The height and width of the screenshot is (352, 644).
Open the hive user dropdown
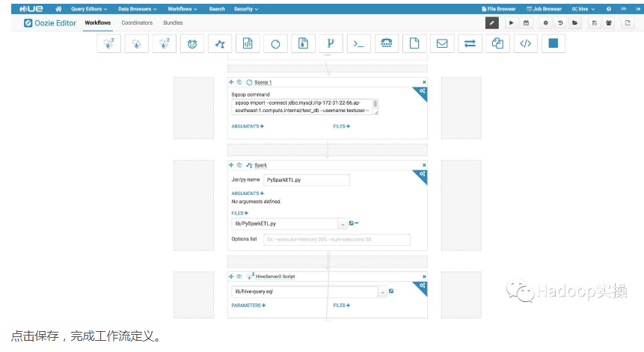(583, 9)
